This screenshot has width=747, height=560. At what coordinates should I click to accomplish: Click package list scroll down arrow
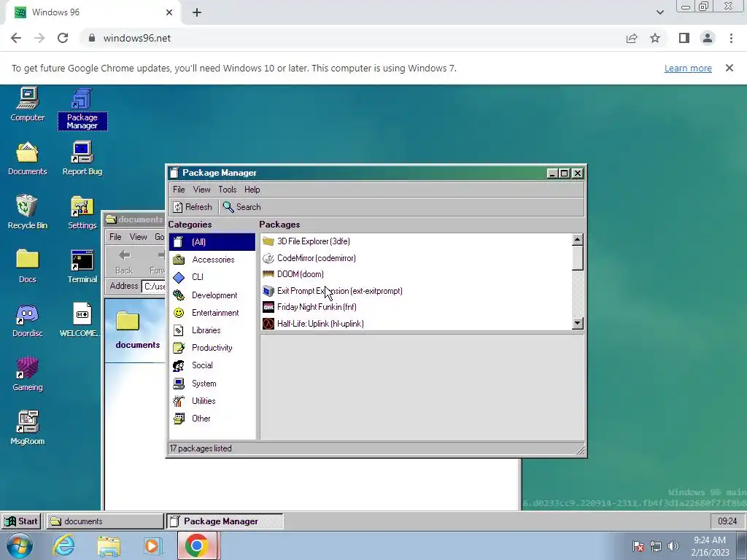578,323
